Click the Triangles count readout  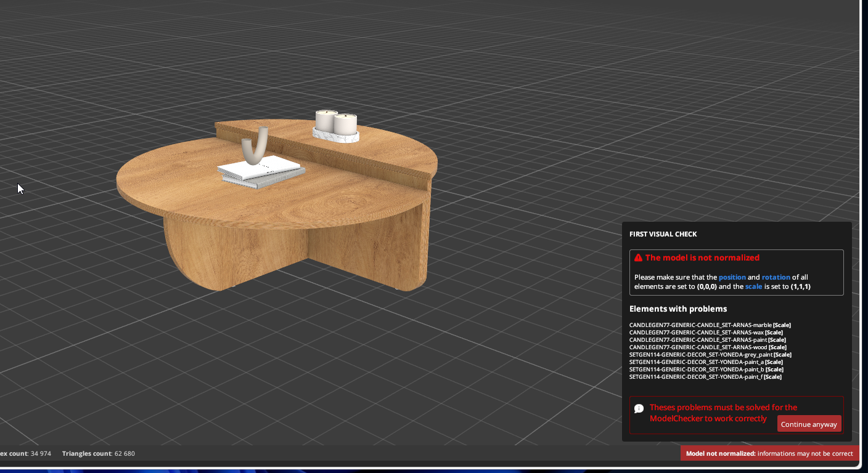[x=98, y=453]
